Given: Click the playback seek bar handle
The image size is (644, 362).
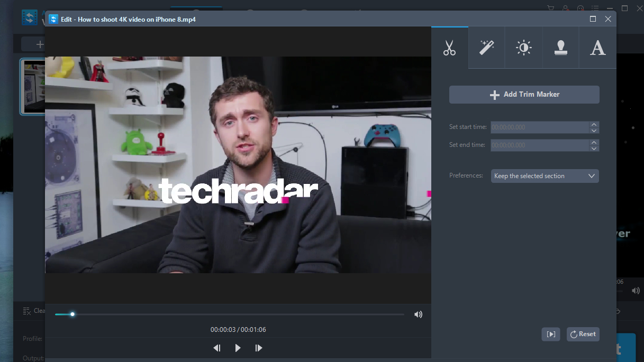Looking at the screenshot, I should click(72, 314).
